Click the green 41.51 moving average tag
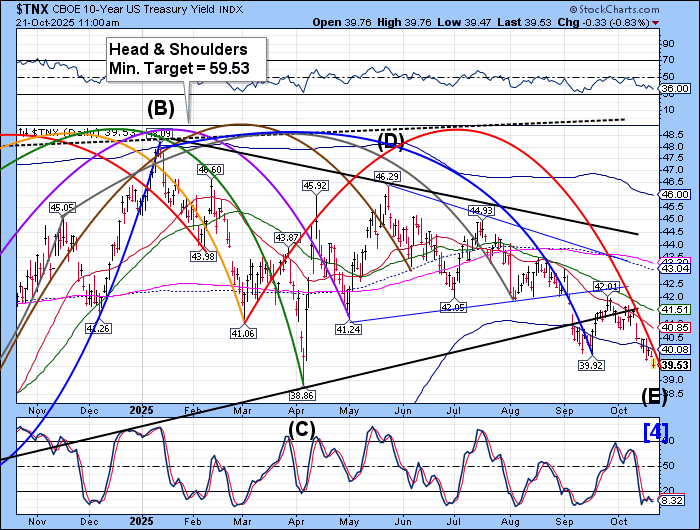Viewport: 700px width, 530px height. [673, 311]
